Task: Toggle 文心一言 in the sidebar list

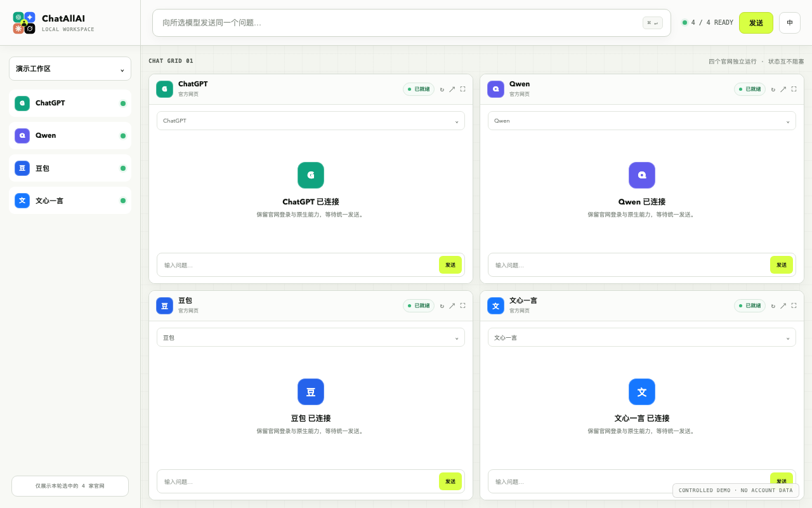Action: pyautogui.click(x=70, y=200)
